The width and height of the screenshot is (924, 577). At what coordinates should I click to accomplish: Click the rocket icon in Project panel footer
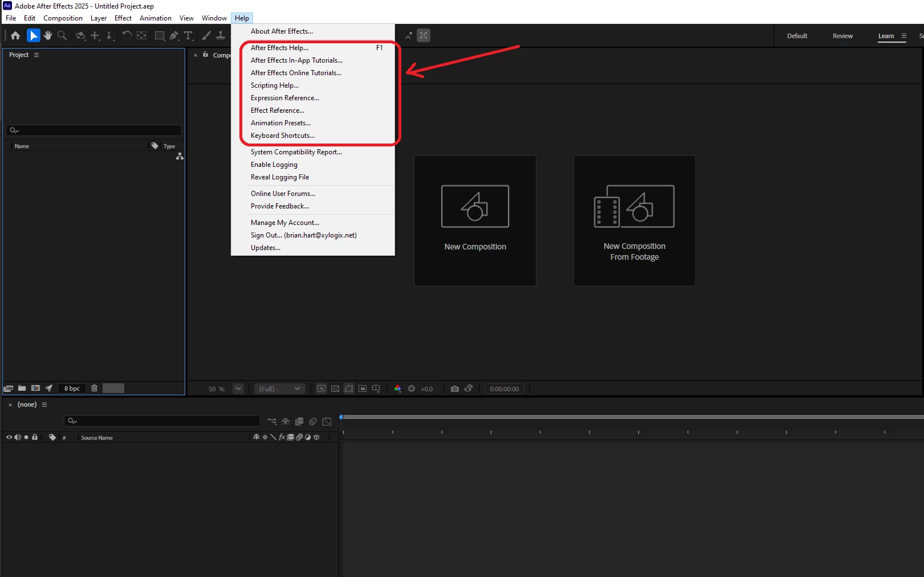pyautogui.click(x=49, y=388)
